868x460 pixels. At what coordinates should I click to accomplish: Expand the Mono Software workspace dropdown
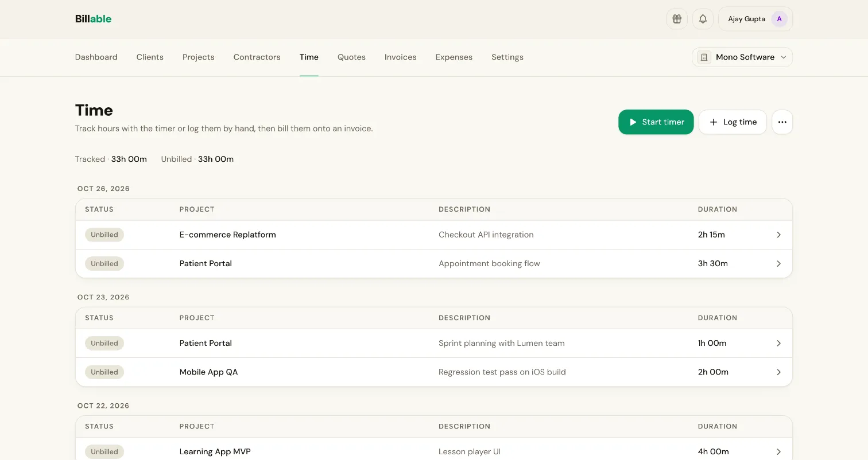pyautogui.click(x=742, y=57)
